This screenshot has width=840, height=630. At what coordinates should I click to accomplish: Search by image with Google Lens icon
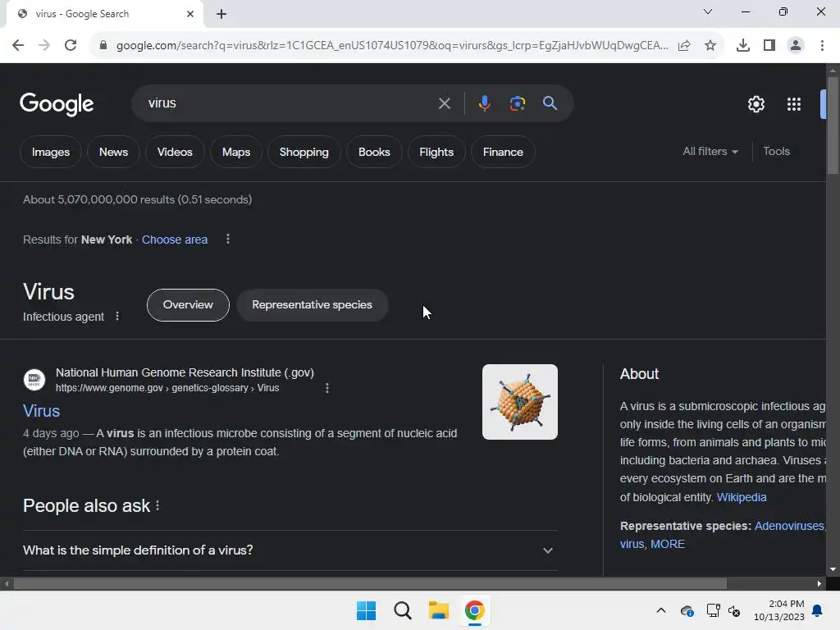[x=518, y=103]
